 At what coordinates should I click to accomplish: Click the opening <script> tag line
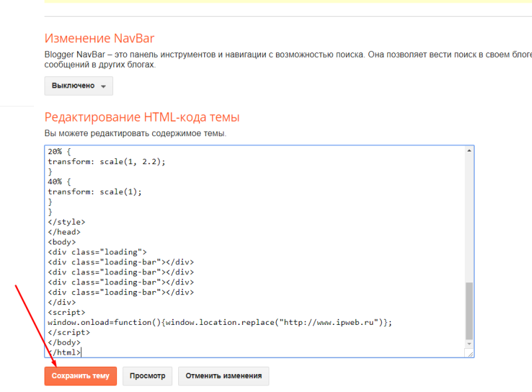pyautogui.click(x=66, y=312)
